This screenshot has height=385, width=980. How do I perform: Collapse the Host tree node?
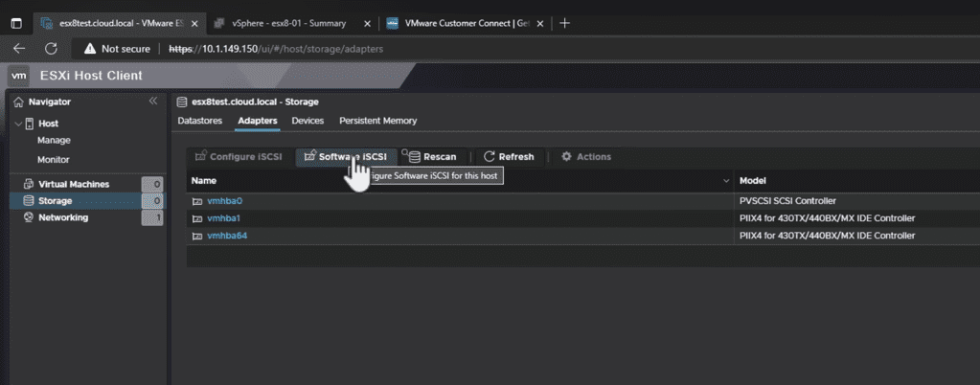pyautogui.click(x=17, y=124)
